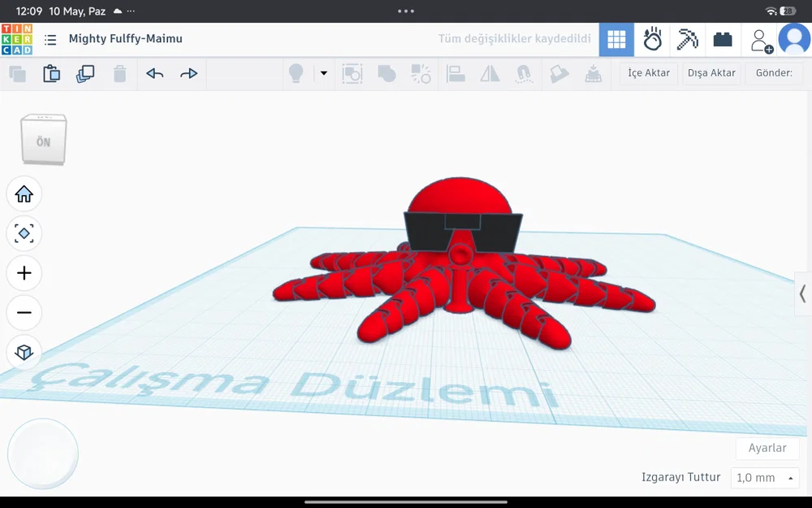Redo the last action
The height and width of the screenshot is (508, 812).
click(x=188, y=74)
